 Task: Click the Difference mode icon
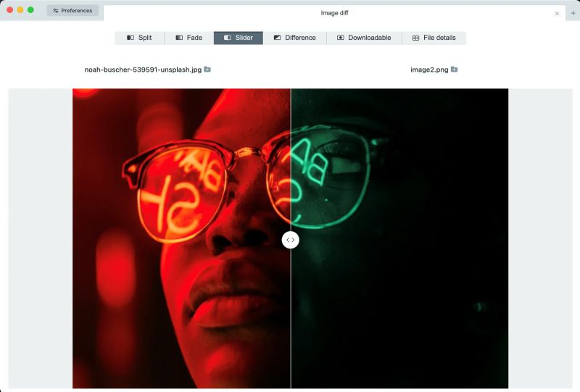tap(277, 38)
